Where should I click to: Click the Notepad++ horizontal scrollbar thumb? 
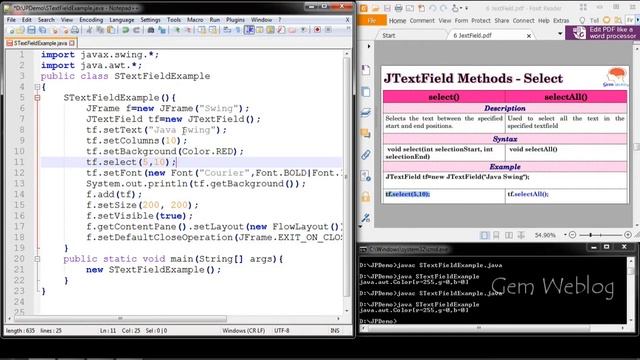pos(120,318)
